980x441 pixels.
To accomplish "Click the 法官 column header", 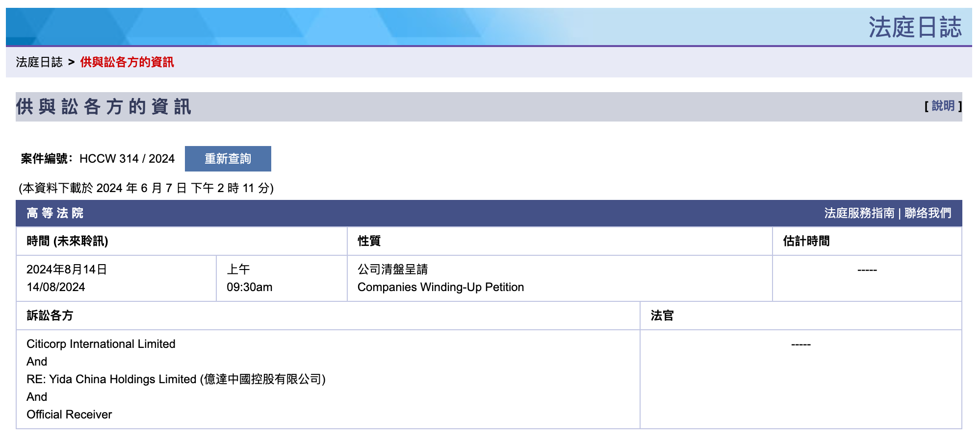I will pyautogui.click(x=662, y=316).
